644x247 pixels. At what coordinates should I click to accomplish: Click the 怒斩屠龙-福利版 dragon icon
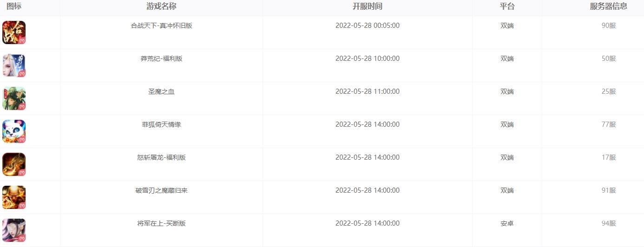(14, 164)
